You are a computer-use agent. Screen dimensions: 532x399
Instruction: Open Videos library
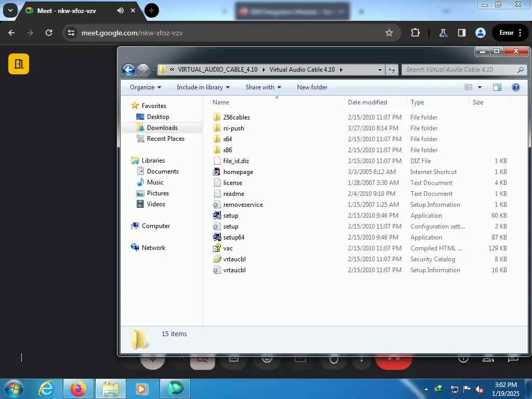(x=156, y=204)
